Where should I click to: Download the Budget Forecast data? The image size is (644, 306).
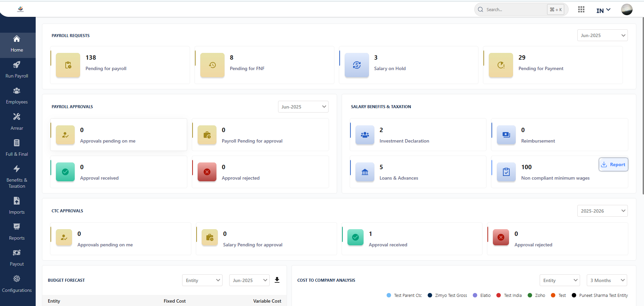tap(277, 280)
